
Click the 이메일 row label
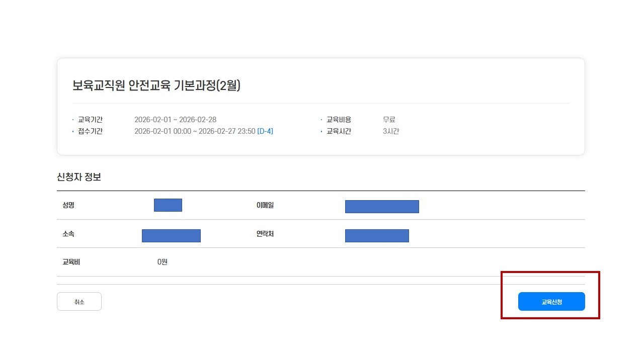coord(265,205)
